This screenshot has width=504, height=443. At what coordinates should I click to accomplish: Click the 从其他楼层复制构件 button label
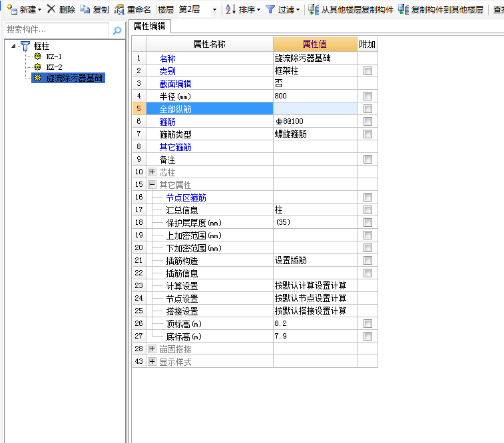tap(358, 9)
